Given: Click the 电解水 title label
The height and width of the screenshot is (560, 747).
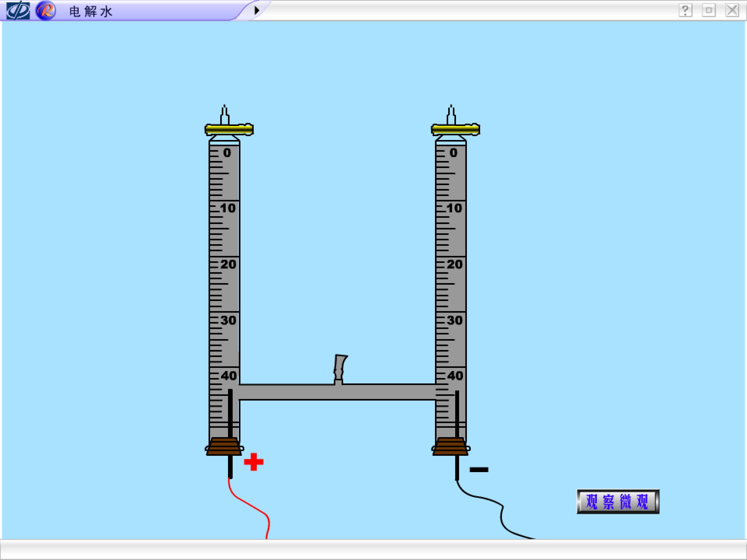Looking at the screenshot, I should coord(91,11).
